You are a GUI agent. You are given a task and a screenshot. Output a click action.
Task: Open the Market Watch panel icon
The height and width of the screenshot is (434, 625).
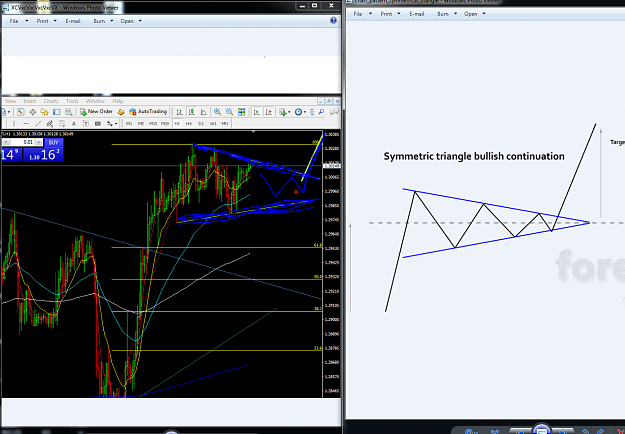pos(20,112)
